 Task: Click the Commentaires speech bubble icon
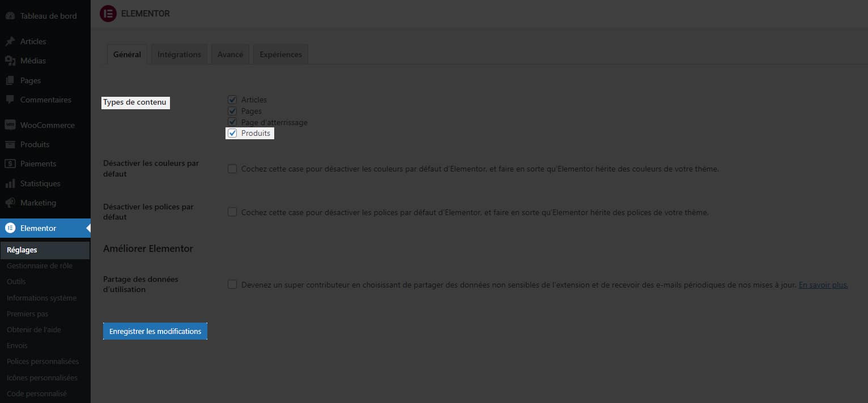coord(10,100)
